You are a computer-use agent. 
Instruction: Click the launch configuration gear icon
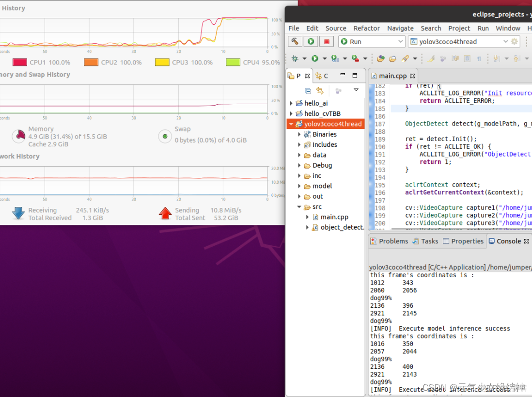515,42
